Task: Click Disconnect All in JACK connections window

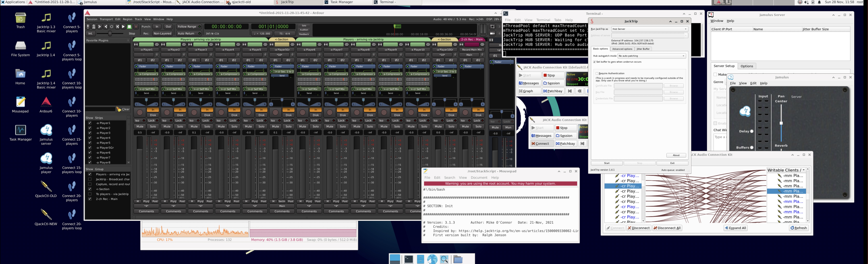Action: click(x=667, y=228)
